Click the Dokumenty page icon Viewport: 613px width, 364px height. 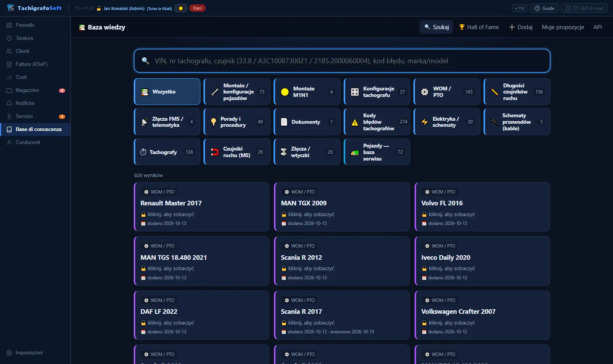[x=284, y=122]
